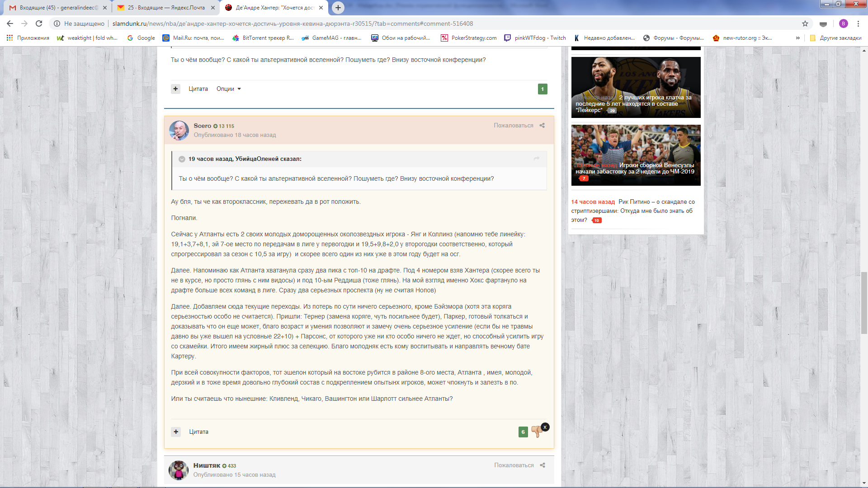Expand hidden bookmarks chevron
This screenshot has height=488, width=868.
[798, 38]
